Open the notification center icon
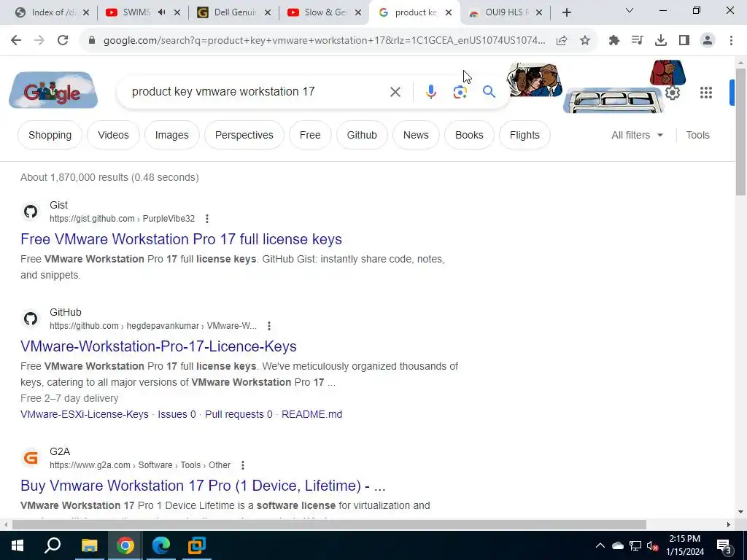Viewport: 747px width, 560px height. coord(724,545)
